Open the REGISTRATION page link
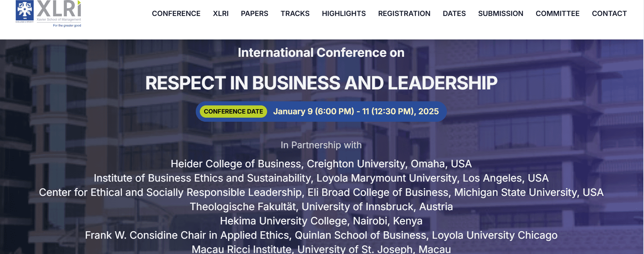 click(x=404, y=14)
